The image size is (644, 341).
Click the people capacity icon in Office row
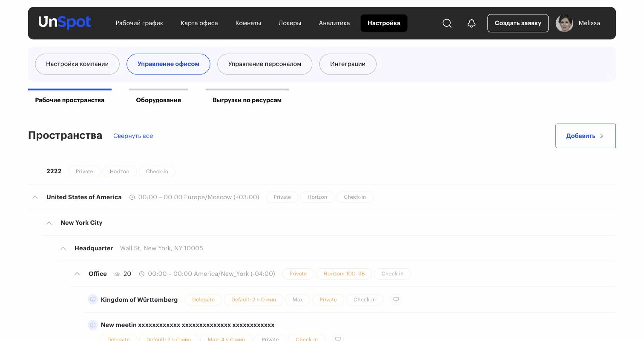117,274
